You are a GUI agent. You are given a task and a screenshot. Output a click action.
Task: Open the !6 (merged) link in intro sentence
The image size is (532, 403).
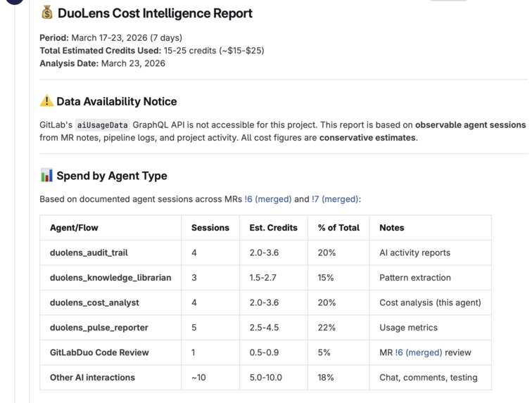(x=267, y=199)
